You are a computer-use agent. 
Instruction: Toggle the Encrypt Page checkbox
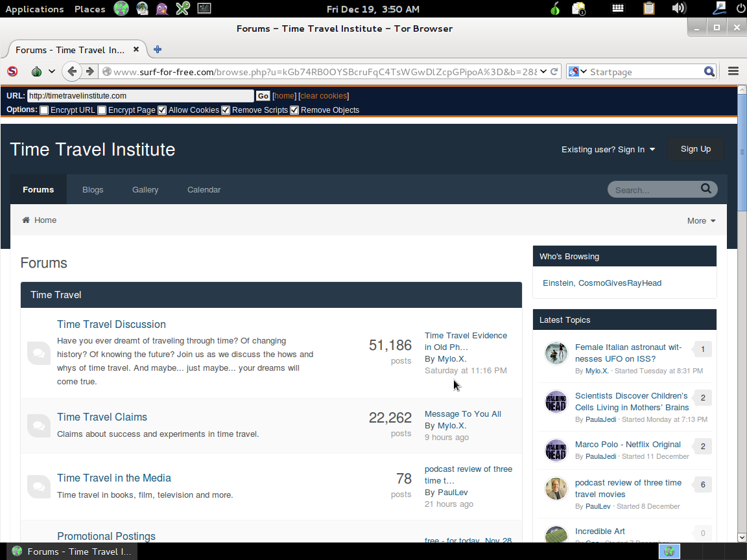[x=101, y=110]
